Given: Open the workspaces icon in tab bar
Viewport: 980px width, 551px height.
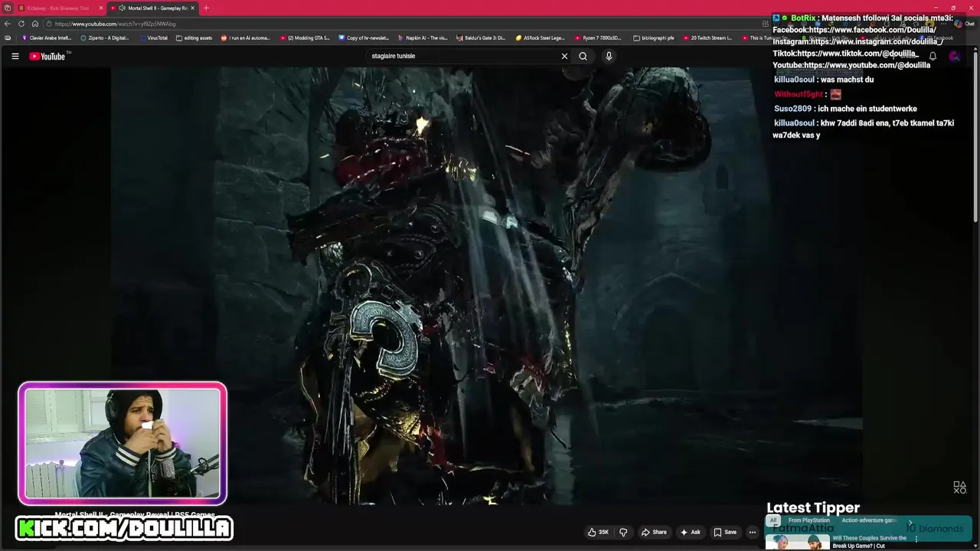Looking at the screenshot, I should pos(7,8).
